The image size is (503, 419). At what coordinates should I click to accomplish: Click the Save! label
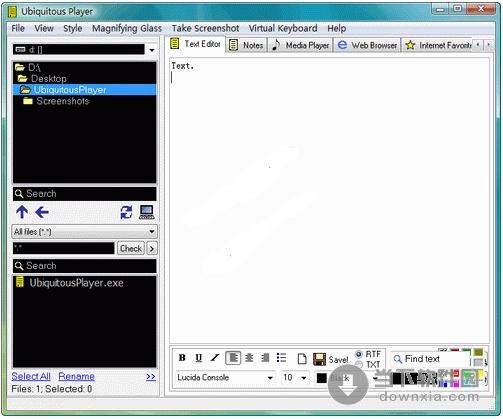tap(338, 360)
